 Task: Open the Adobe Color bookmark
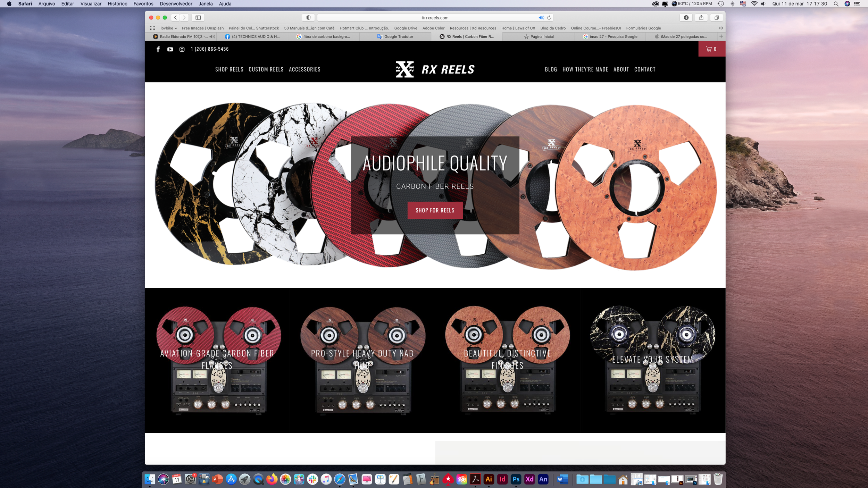tap(433, 28)
